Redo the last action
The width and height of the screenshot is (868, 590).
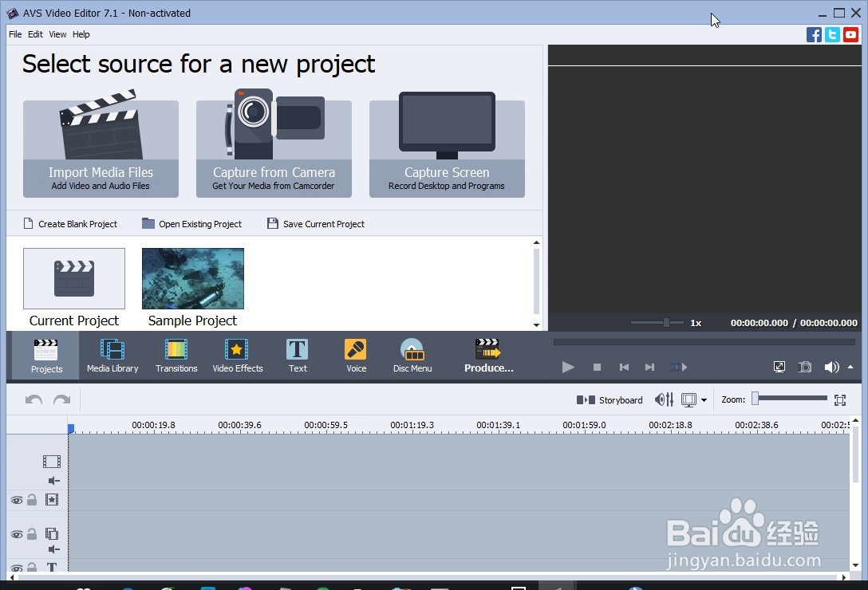tap(61, 399)
